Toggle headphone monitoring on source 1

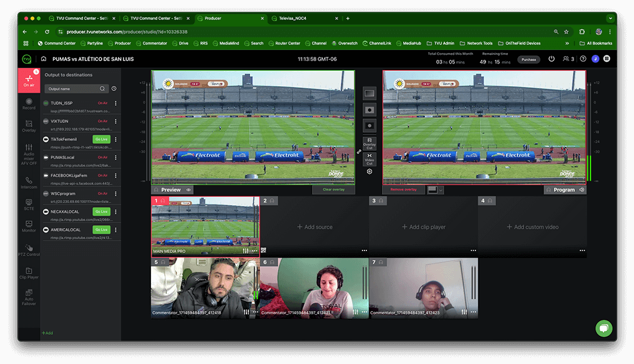click(x=163, y=201)
